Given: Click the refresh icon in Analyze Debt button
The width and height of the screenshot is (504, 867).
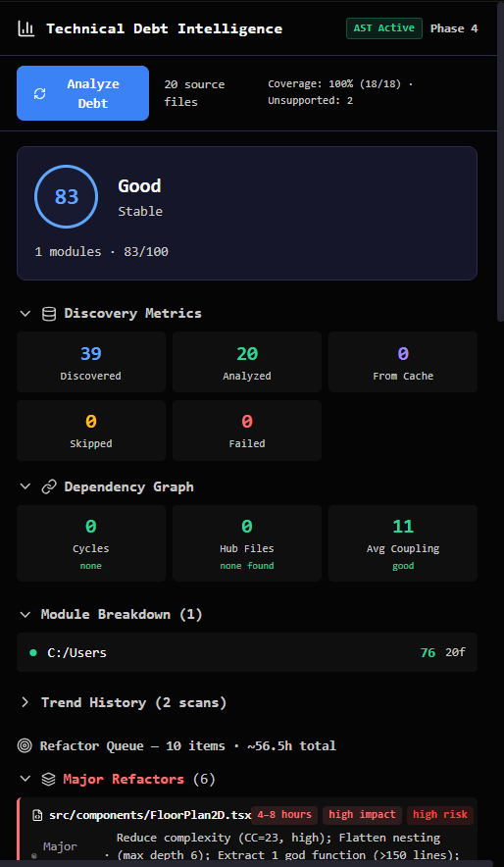Looking at the screenshot, I should (40, 93).
